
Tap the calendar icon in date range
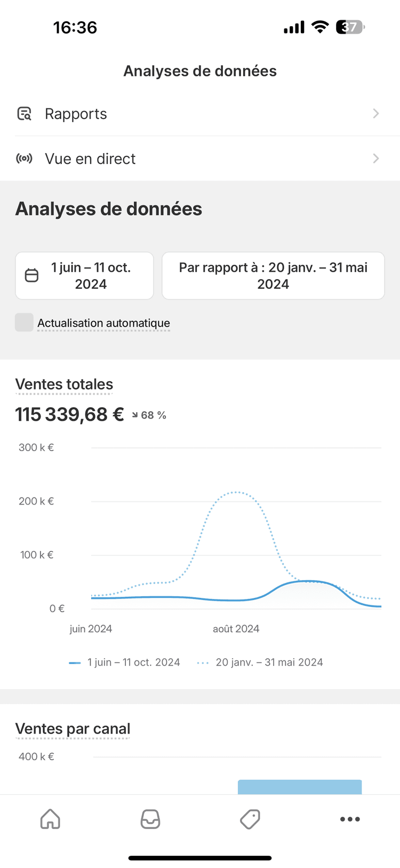32,275
